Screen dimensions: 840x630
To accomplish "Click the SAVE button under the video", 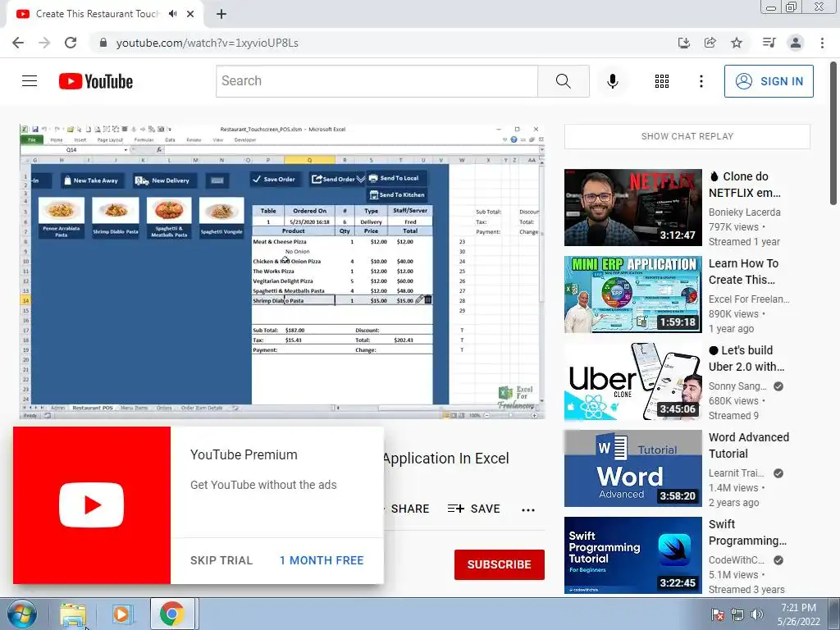I will click(473, 509).
